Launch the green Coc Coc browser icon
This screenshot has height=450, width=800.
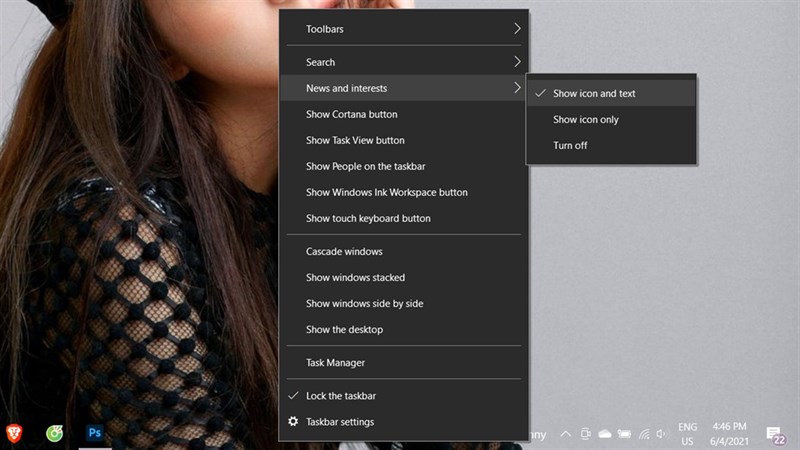(55, 433)
